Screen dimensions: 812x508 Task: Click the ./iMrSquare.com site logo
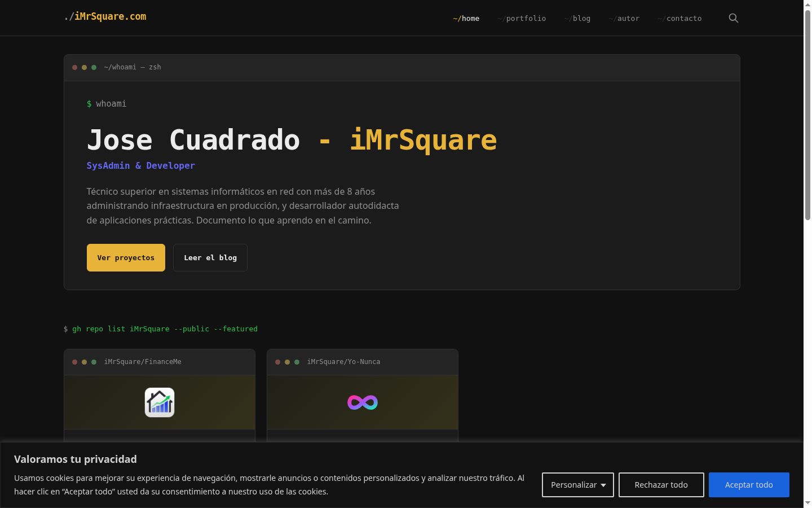tap(105, 16)
